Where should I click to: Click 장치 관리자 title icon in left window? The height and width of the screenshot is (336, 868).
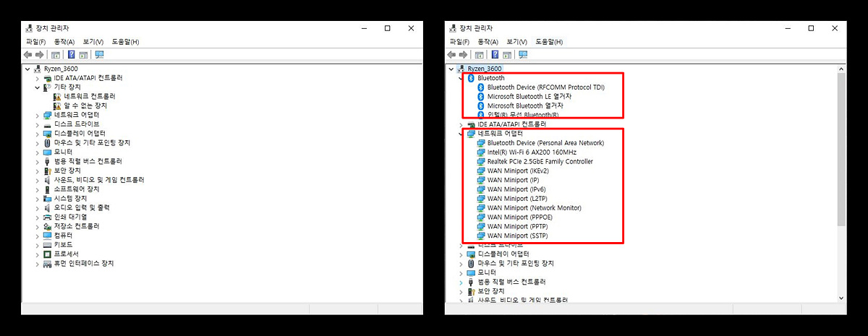28,28
